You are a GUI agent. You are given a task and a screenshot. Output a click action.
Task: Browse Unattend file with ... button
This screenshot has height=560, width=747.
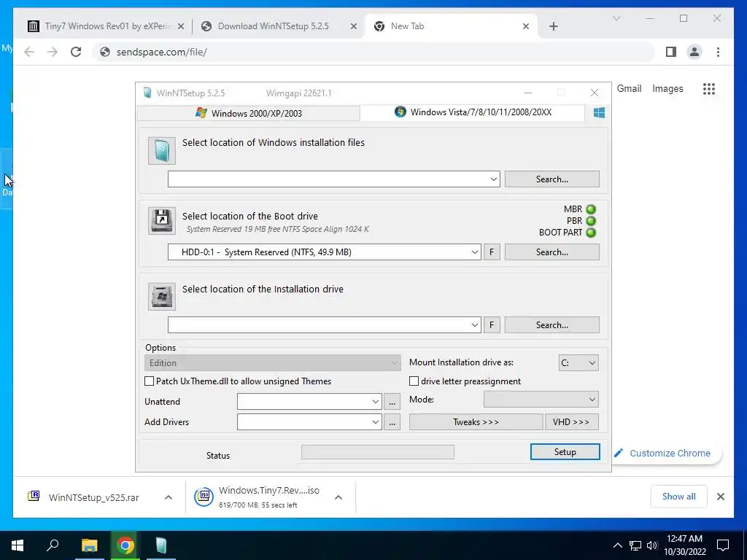(392, 402)
